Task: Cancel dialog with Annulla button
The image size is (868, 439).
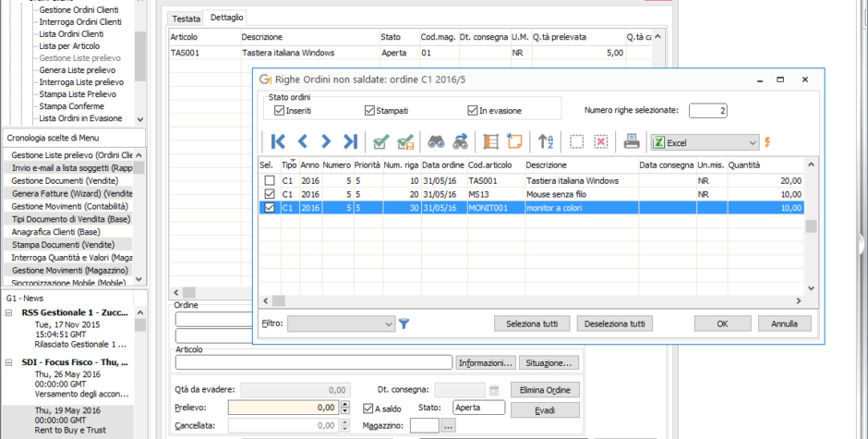Action: tap(784, 323)
